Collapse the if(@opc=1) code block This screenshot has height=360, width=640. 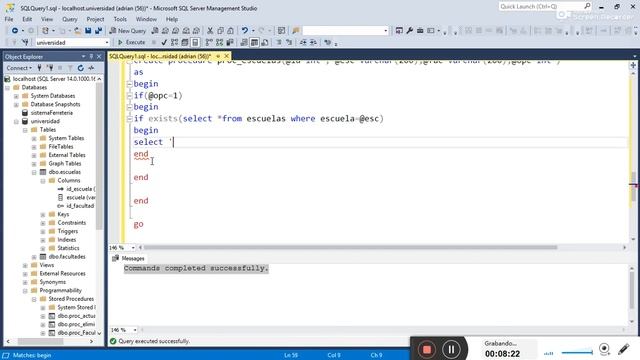pos(129,96)
